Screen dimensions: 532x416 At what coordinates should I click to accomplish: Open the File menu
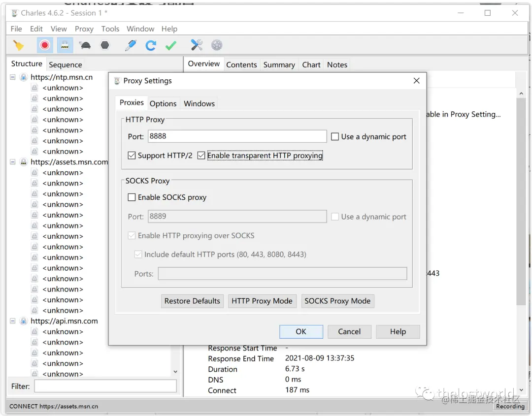click(x=16, y=29)
